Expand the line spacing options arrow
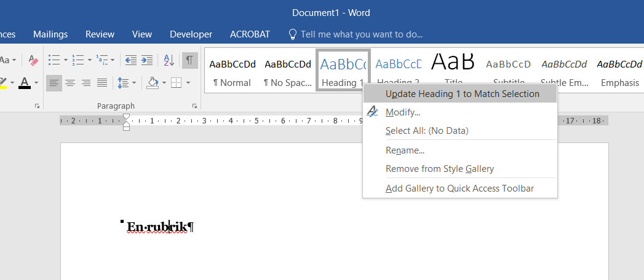Image resolution: width=644 pixels, height=280 pixels. [134, 84]
